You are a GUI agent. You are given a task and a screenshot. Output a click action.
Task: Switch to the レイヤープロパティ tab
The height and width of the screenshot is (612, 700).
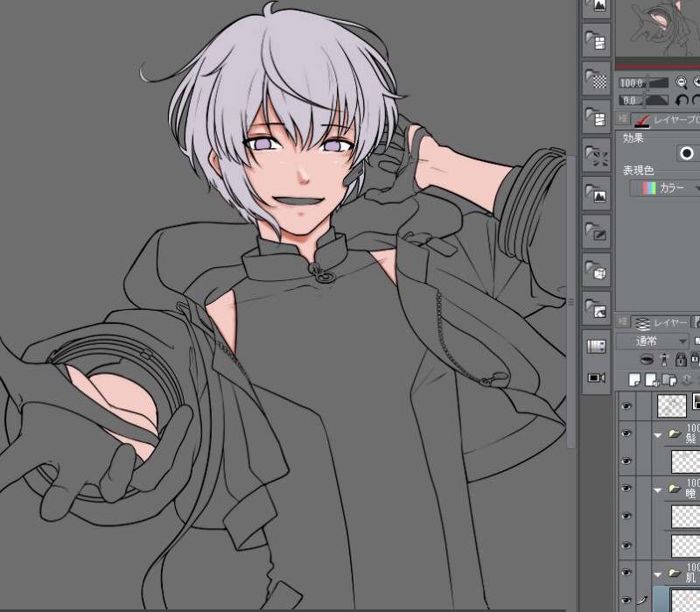click(666, 120)
